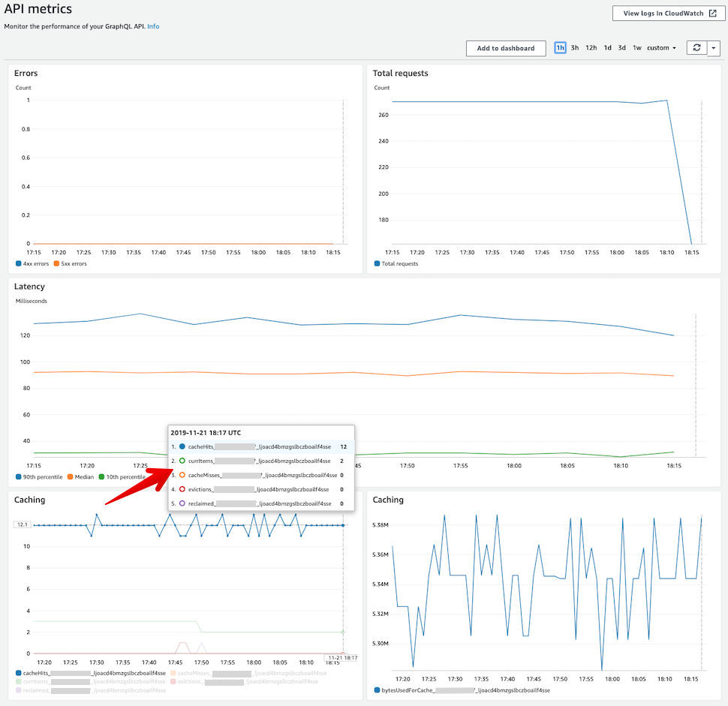Toggle cacheMisses legend item in Caching chart

pyautogui.click(x=248, y=673)
